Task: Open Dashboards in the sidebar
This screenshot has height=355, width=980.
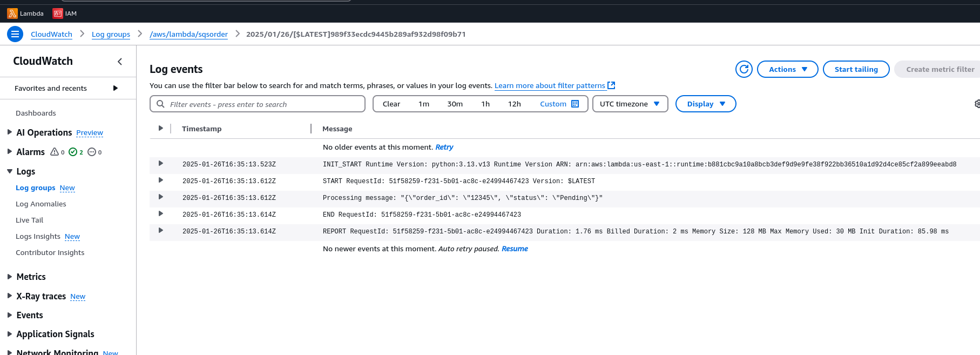Action: pos(36,113)
